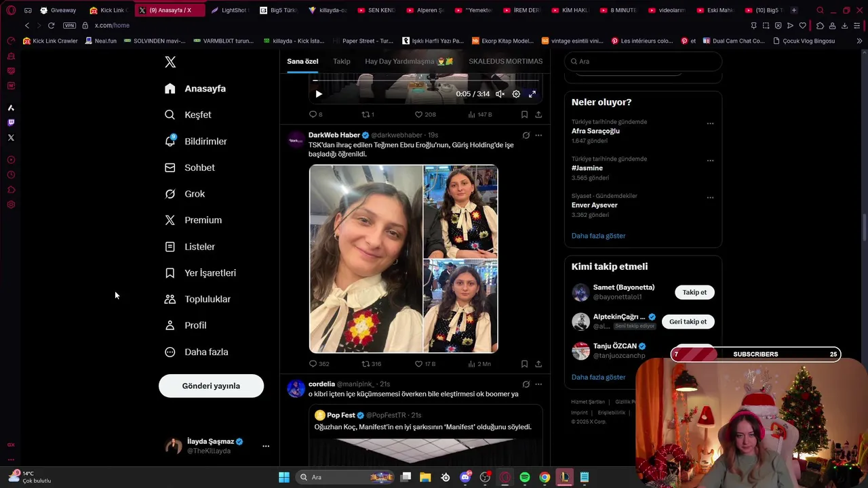This screenshot has height=488, width=868.
Task: Open Spotify from taskbar
Action: point(525,477)
